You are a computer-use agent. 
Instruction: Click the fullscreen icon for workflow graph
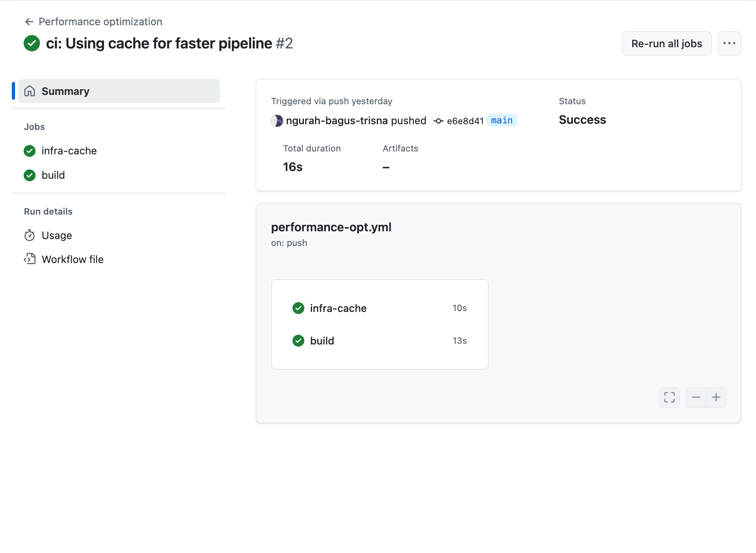669,397
